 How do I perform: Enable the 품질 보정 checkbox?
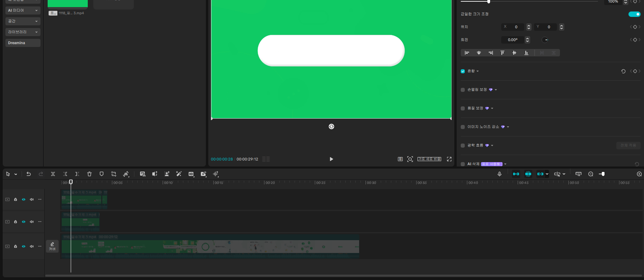click(463, 108)
